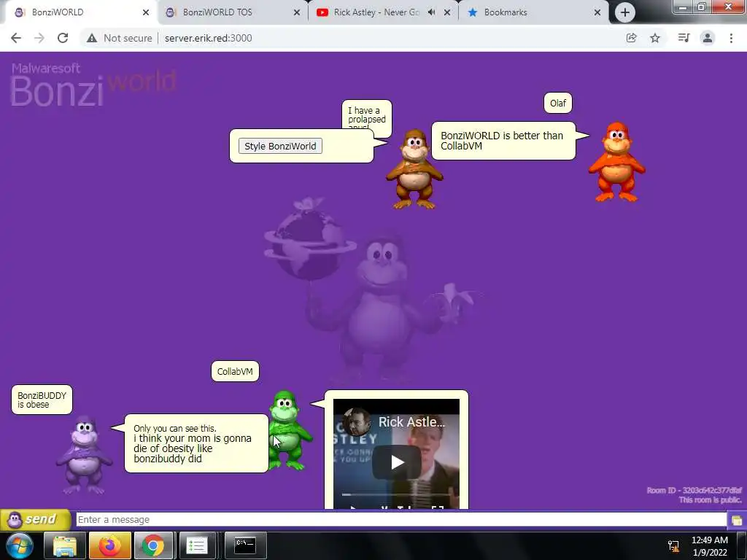This screenshot has width=747, height=560.
Task: Reload the BonziWORLD page
Action: [63, 38]
